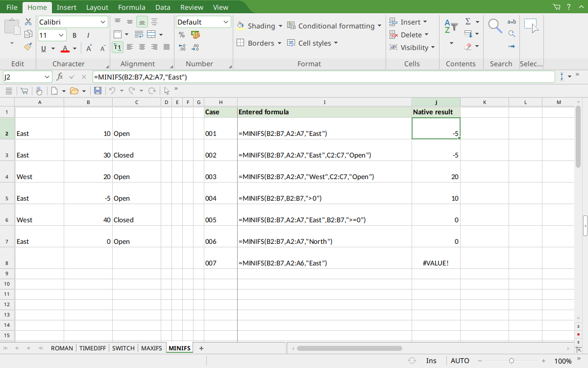Screen dimensions: 588x368
Task: Click the large Search magnifier icon
Action: point(495,26)
